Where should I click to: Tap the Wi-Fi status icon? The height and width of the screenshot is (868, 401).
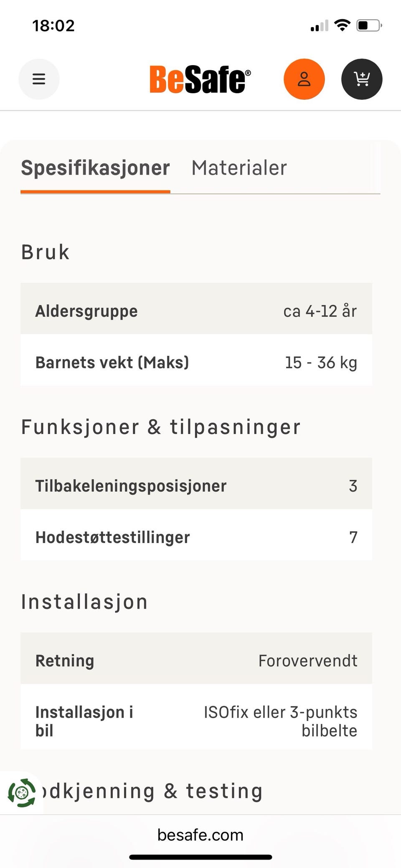(x=342, y=25)
